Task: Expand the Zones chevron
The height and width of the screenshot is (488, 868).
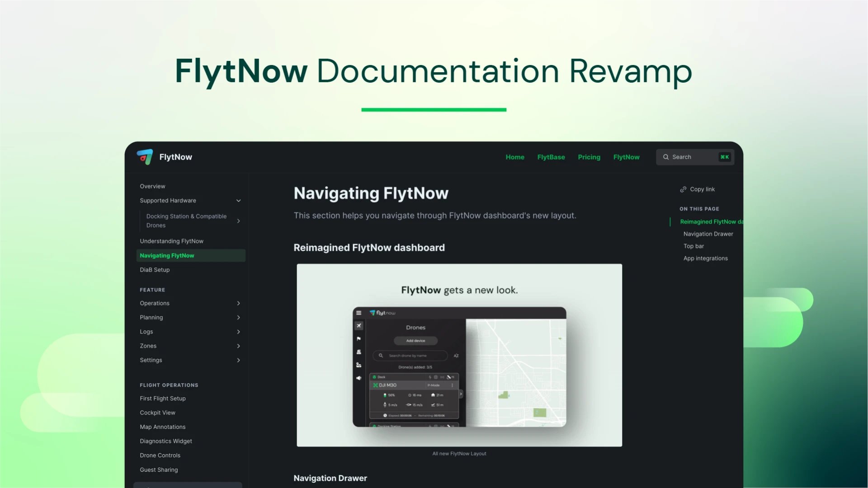Action: [239, 346]
